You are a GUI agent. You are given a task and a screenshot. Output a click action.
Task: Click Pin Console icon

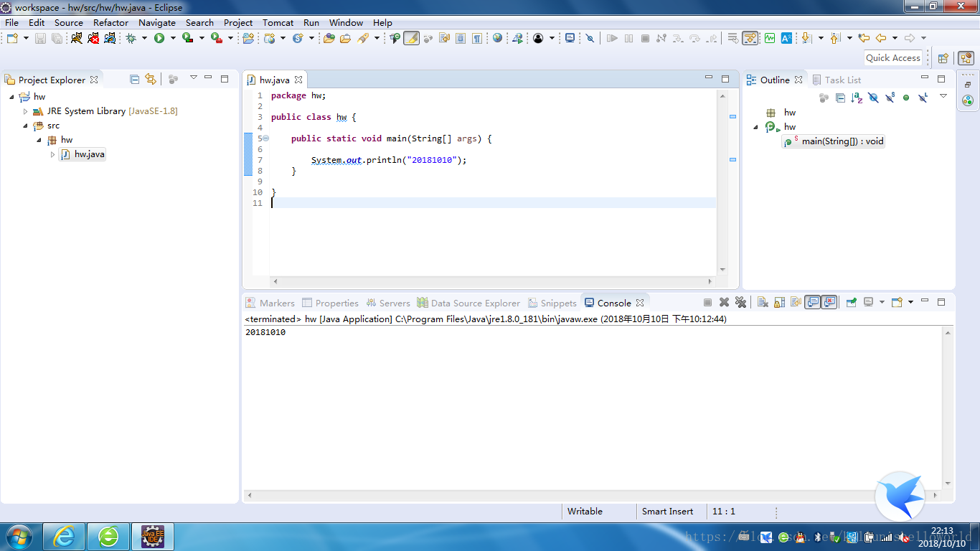point(851,302)
